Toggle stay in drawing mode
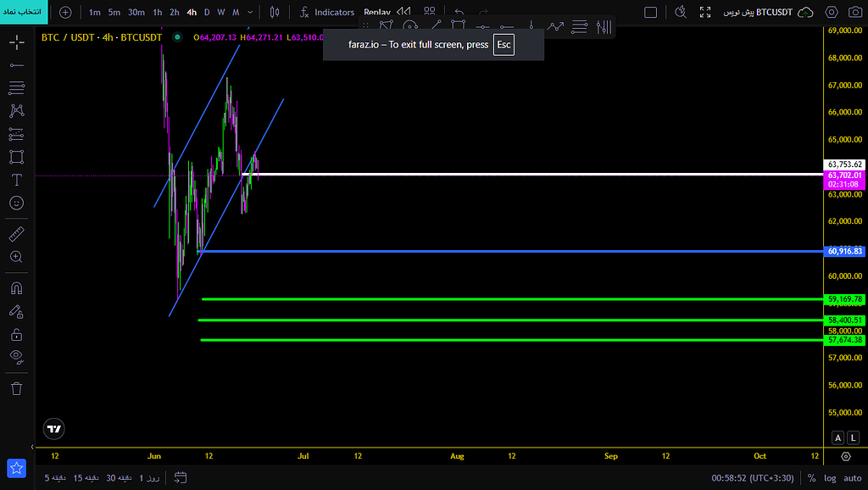 click(x=17, y=312)
